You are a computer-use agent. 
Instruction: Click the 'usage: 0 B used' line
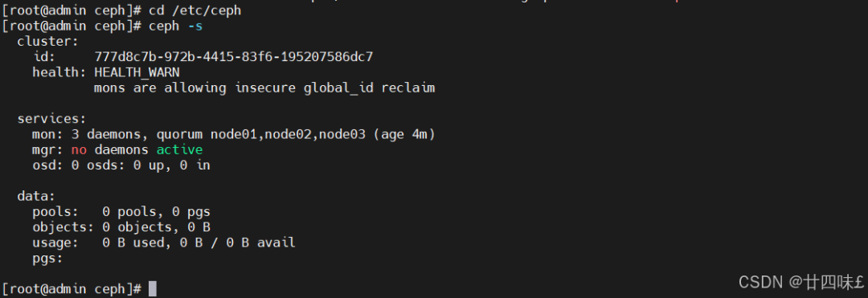click(x=164, y=243)
